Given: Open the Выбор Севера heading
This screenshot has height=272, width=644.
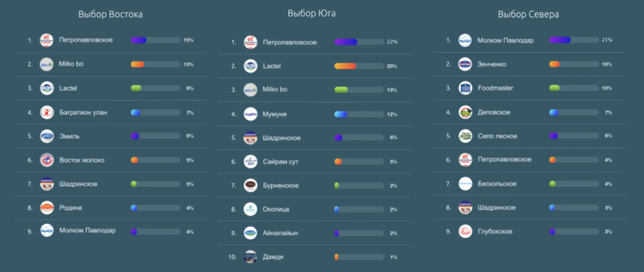Looking at the screenshot, I should click(528, 14).
